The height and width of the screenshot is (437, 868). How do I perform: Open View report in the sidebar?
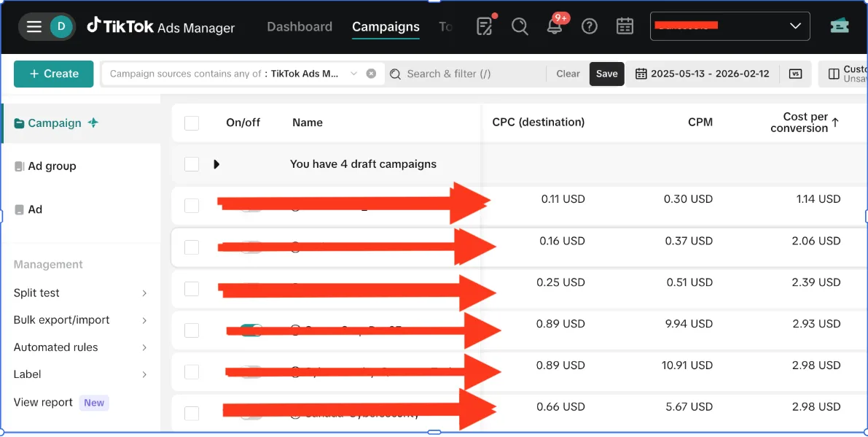(43, 403)
